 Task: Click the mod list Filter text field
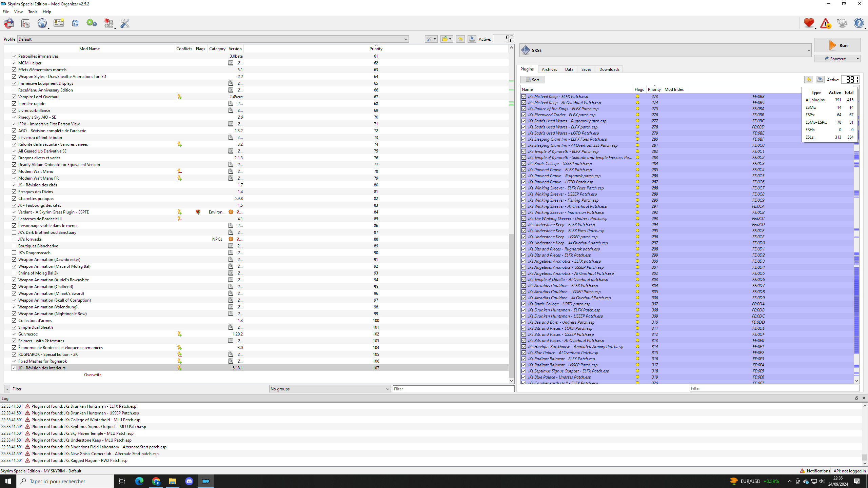[453, 389]
